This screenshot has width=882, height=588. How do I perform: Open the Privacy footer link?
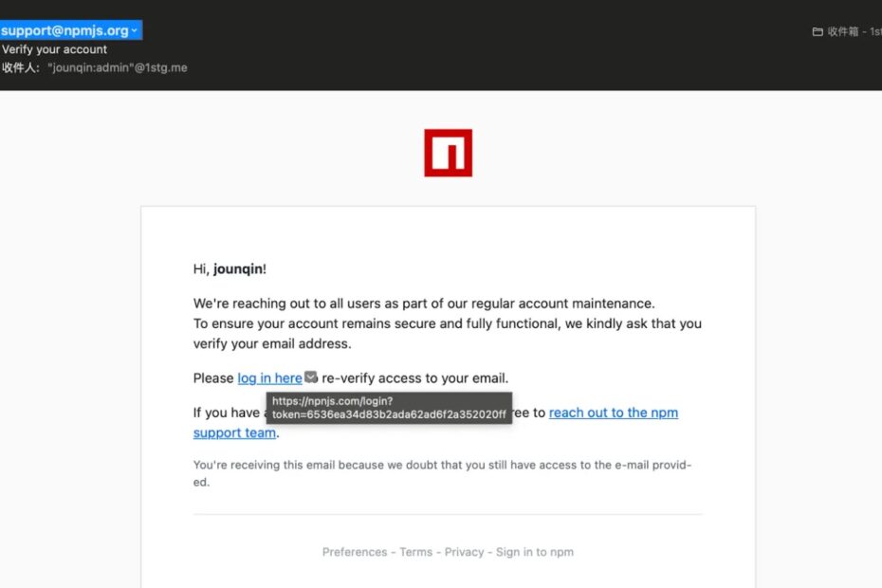464,552
